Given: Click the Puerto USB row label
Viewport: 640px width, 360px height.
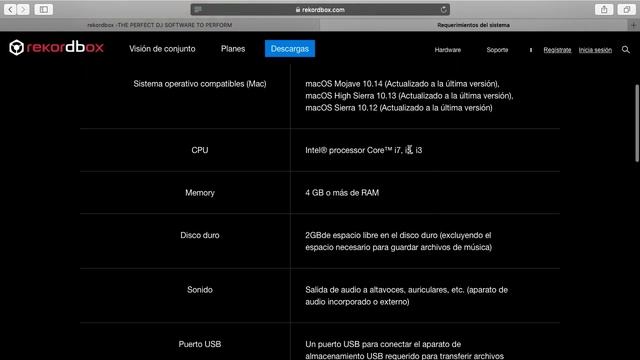Looking at the screenshot, I should (200, 344).
